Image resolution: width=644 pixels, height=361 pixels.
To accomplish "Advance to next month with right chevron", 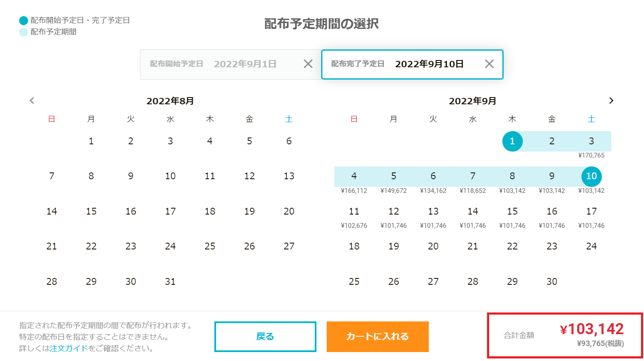I will pyautogui.click(x=611, y=100).
